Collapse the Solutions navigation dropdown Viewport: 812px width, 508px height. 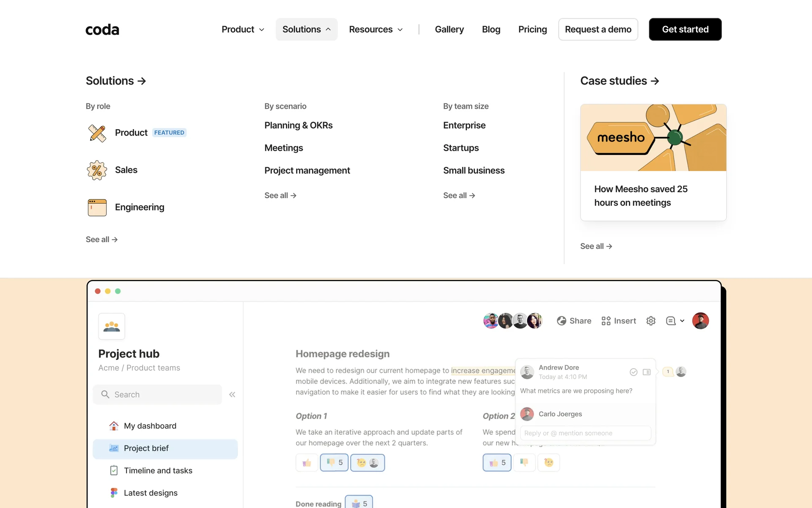click(x=306, y=29)
